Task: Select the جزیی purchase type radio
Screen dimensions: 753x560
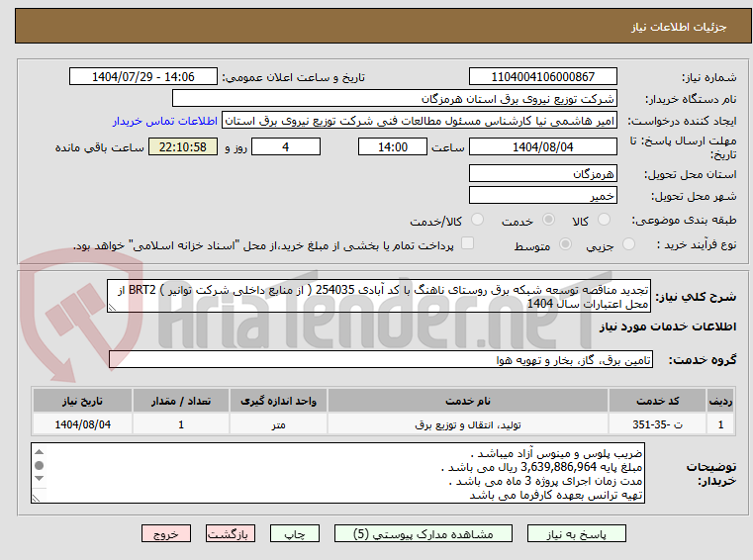Action: [628, 244]
